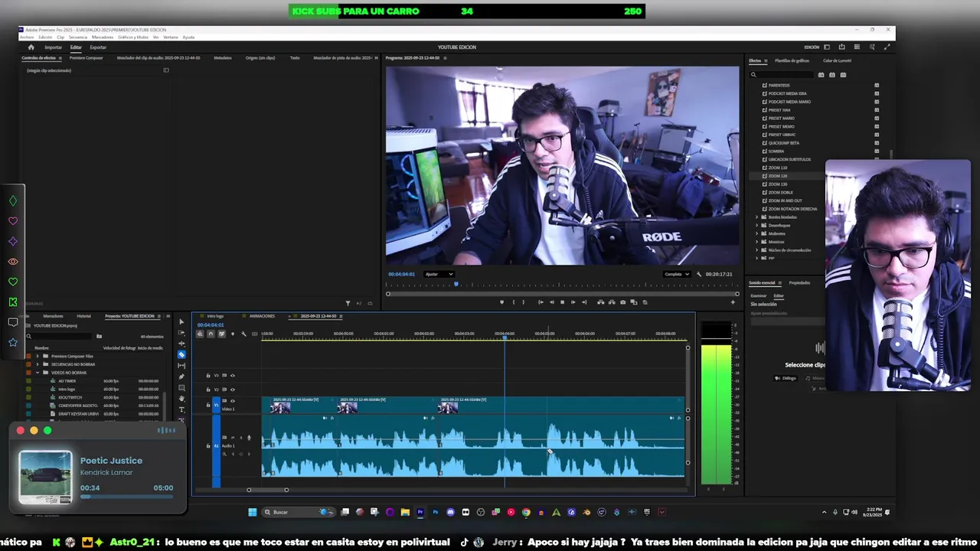The height and width of the screenshot is (551, 980).
Task: Select the Track Select Forward tool
Action: pos(181,333)
